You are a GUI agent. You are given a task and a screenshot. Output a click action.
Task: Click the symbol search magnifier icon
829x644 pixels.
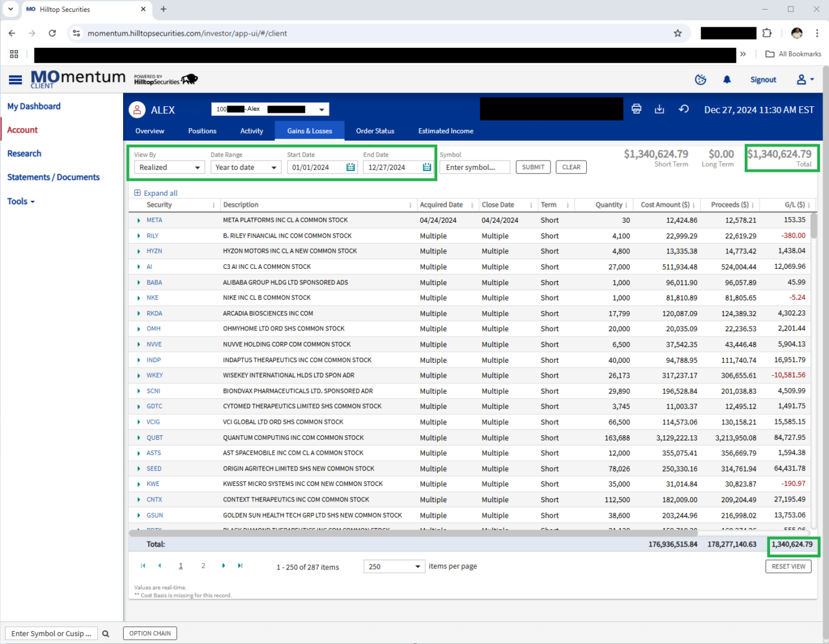[x=106, y=634]
